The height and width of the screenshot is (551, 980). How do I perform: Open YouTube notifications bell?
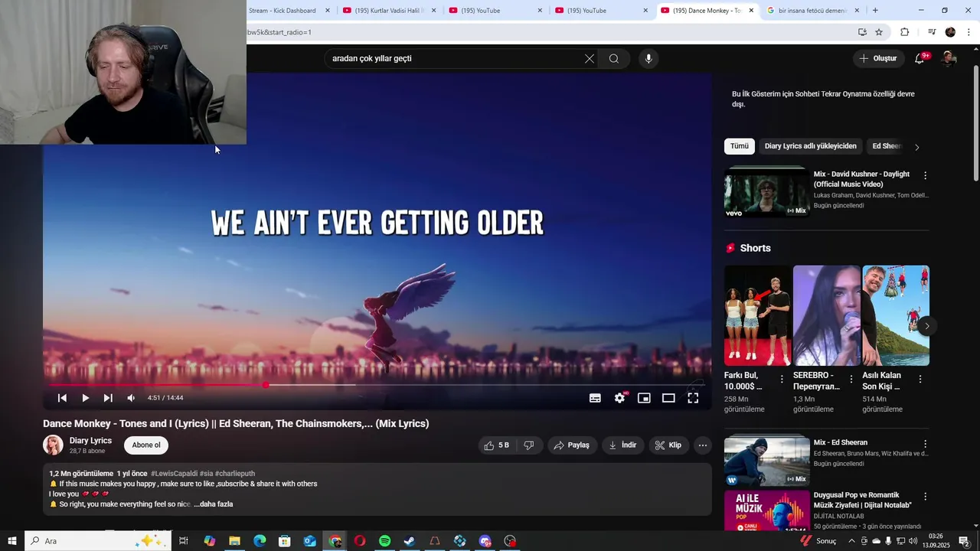920,59
